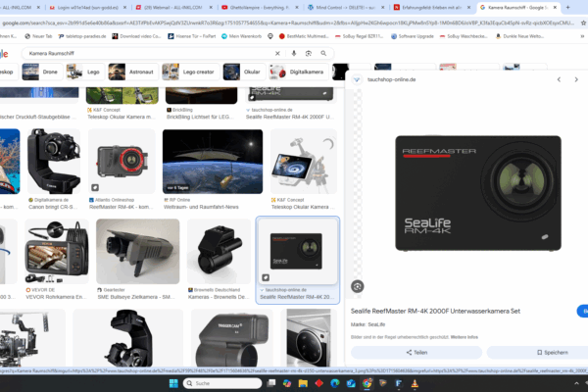
Task: Visit tauchshop-online.de from preview header
Action: click(x=391, y=79)
